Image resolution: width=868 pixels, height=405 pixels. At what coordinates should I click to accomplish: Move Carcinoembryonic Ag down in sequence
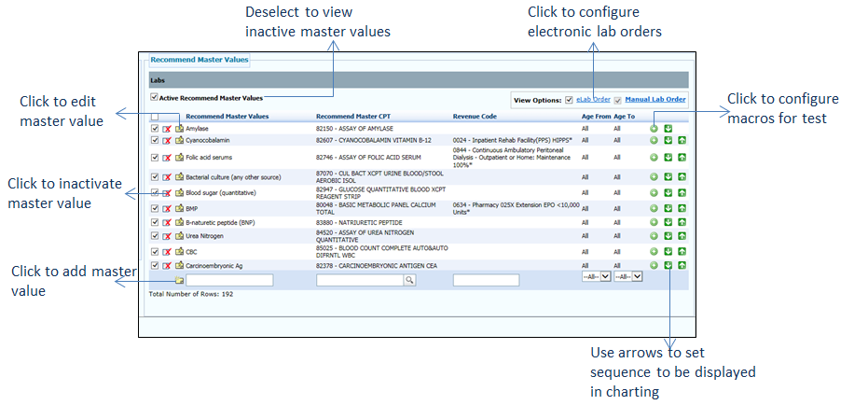coord(668,265)
